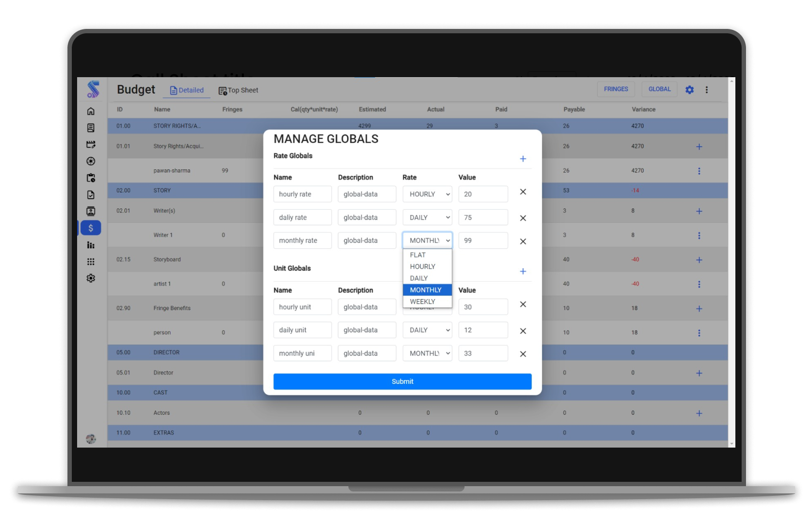Open the three-dot overflow menu top right
Image resolution: width=812 pixels, height=518 pixels.
[706, 89]
